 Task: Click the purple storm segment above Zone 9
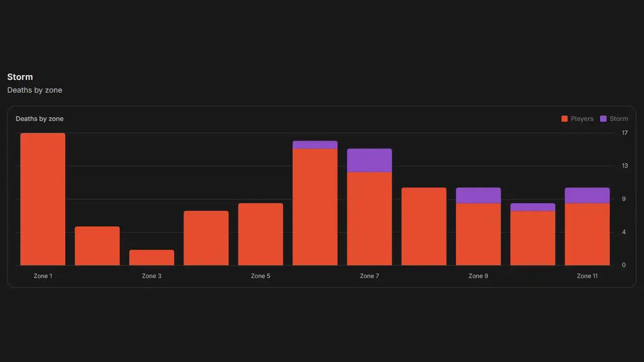(478, 196)
